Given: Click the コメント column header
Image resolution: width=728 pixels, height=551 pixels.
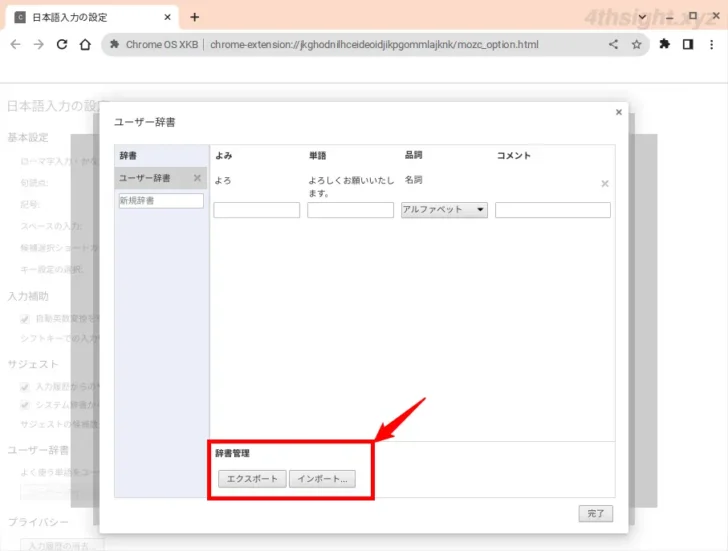Looking at the screenshot, I should pos(514,156).
